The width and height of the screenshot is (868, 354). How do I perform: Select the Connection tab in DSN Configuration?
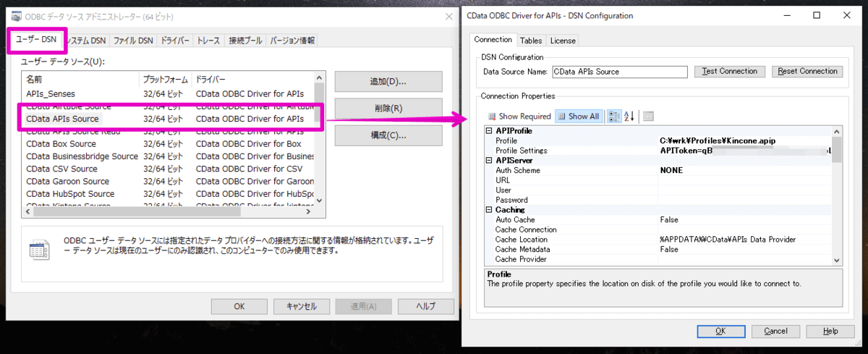(493, 40)
